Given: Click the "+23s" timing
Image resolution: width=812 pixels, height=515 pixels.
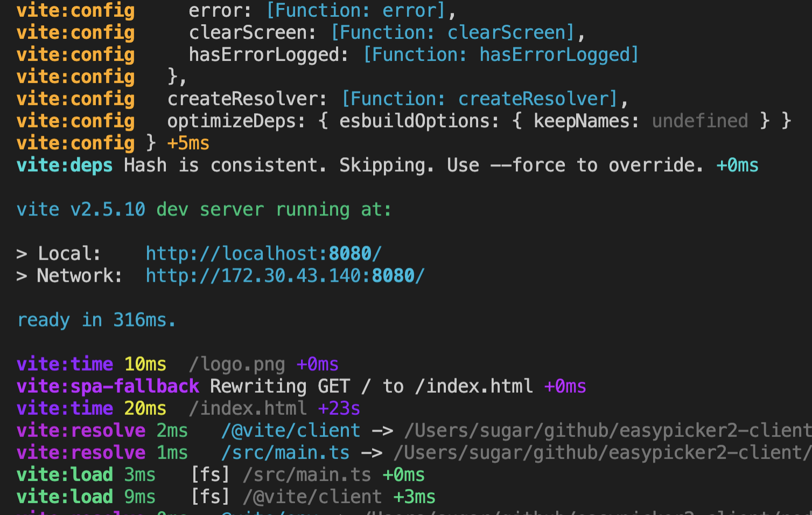Looking at the screenshot, I should 339,408.
